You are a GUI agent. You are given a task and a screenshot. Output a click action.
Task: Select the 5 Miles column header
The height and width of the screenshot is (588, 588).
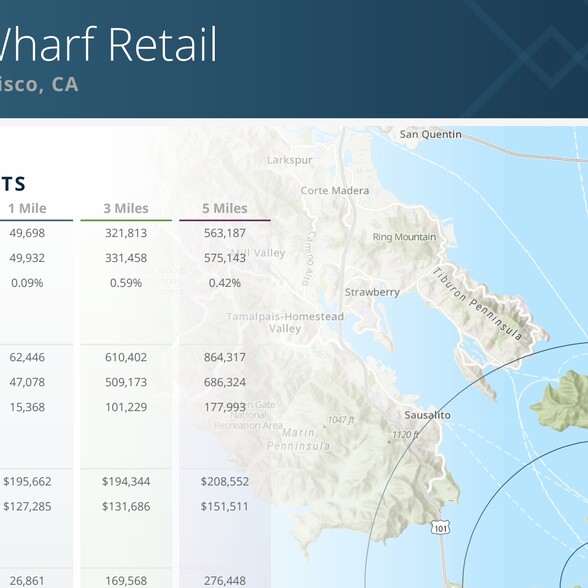tap(225, 208)
